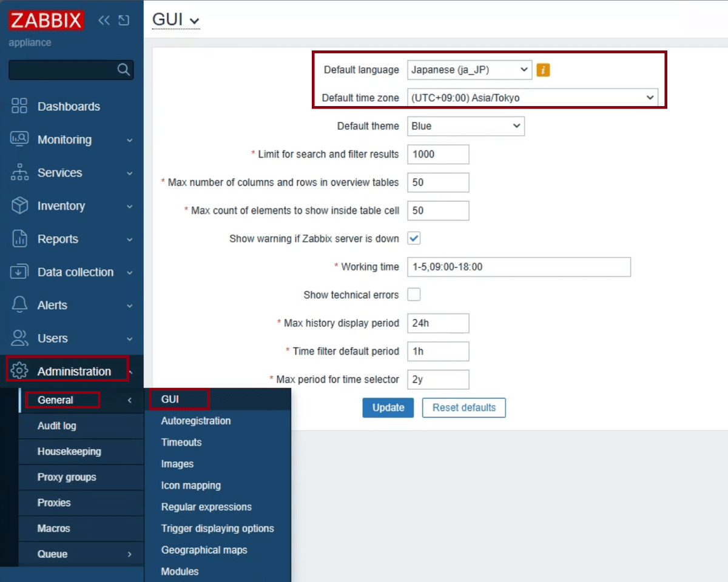This screenshot has width=728, height=582.
Task: Click Reset defaults
Action: [x=463, y=407]
